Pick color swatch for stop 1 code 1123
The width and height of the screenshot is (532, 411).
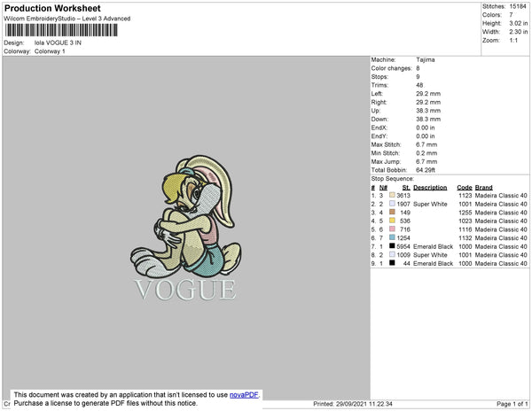pyautogui.click(x=392, y=195)
